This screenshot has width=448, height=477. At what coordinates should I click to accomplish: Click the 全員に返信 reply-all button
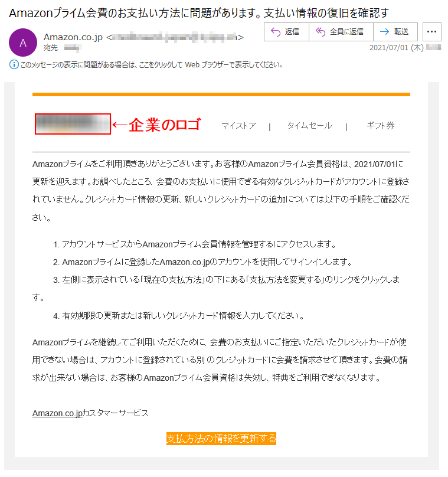coord(341,32)
